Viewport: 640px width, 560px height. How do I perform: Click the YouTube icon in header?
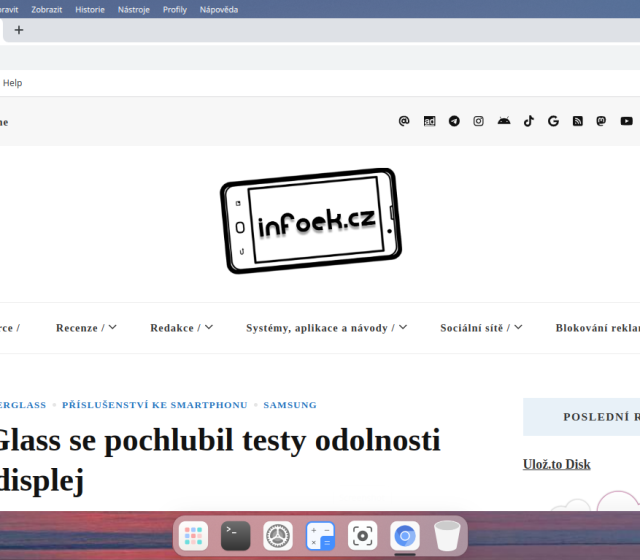pyautogui.click(x=627, y=121)
